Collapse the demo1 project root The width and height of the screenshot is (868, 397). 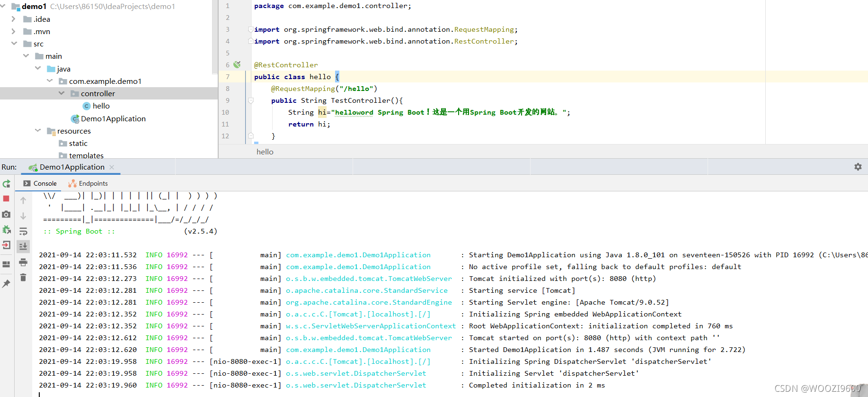tap(4, 6)
